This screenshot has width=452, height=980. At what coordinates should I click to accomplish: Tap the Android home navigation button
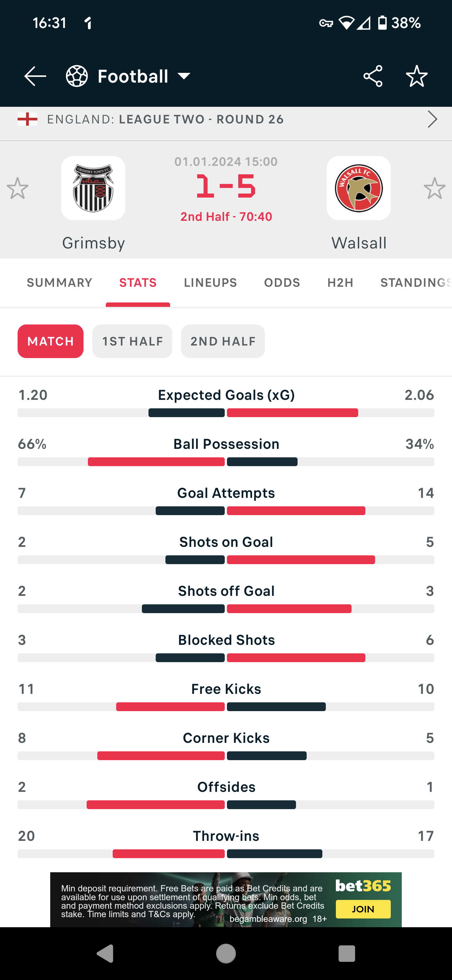226,954
